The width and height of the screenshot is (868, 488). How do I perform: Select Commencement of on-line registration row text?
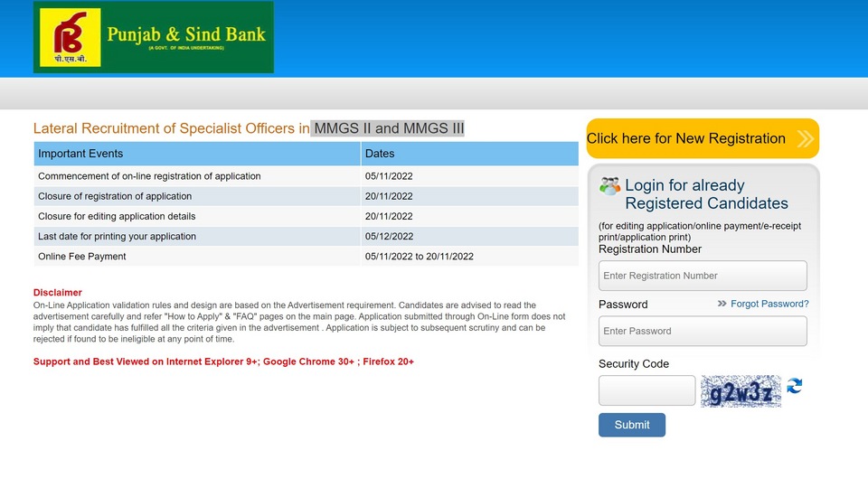pos(149,176)
